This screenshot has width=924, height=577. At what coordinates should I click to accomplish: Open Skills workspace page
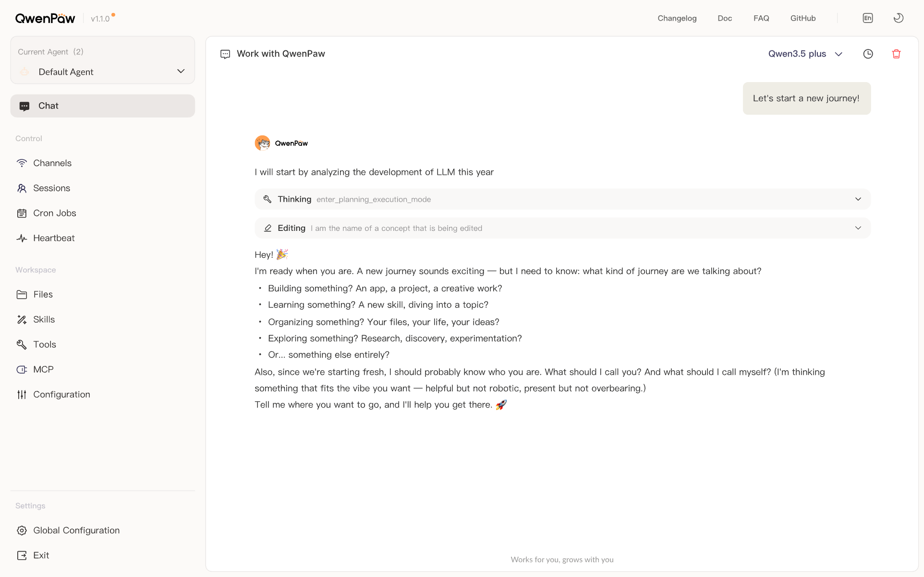click(44, 320)
